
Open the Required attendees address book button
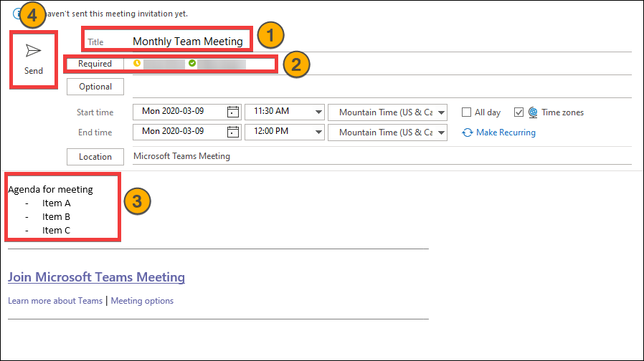(95, 64)
